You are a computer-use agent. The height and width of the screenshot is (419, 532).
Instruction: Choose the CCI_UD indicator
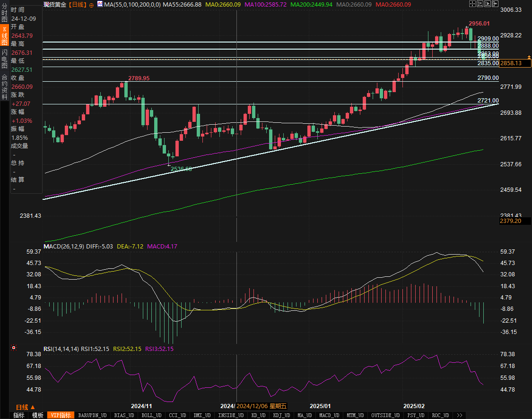[177, 415]
